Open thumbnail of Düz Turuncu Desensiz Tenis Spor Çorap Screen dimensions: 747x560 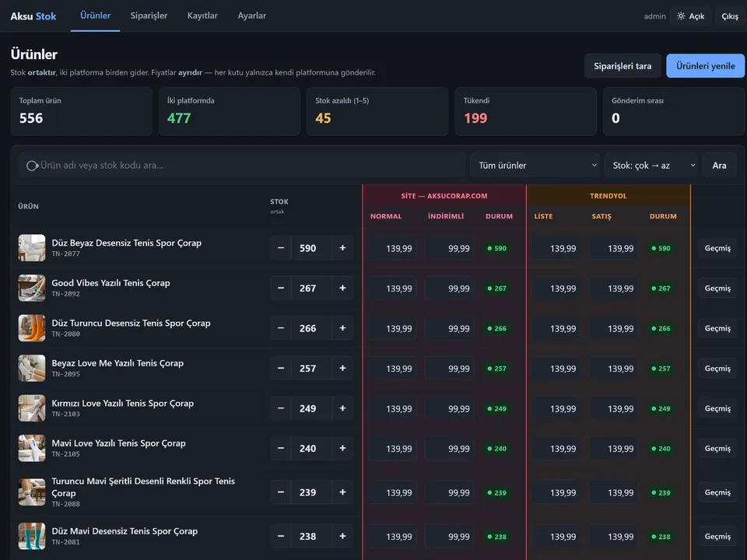[x=32, y=328]
